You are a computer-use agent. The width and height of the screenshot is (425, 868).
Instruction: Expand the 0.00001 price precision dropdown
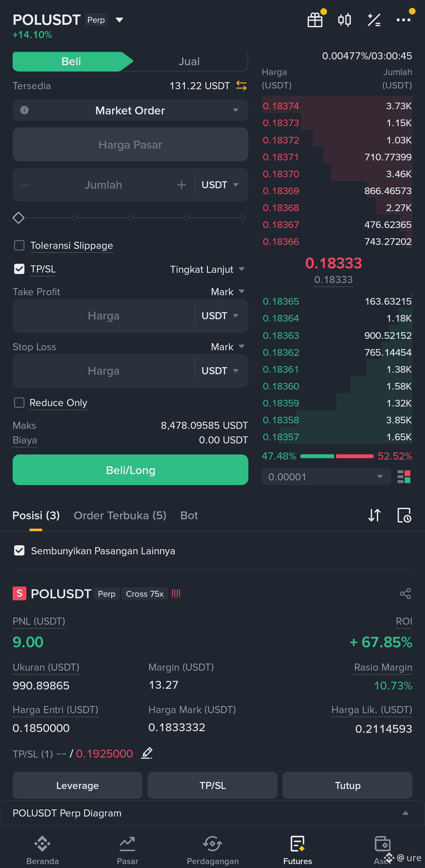[326, 477]
